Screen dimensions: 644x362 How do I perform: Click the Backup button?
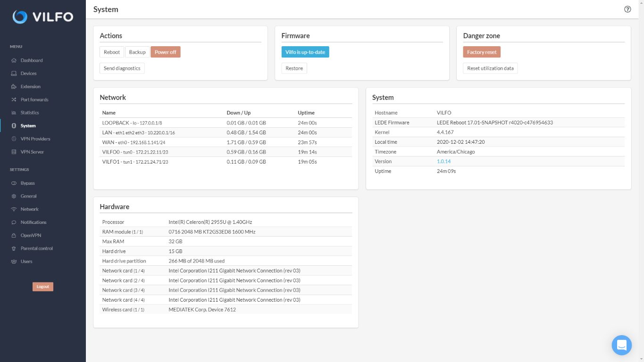(137, 52)
